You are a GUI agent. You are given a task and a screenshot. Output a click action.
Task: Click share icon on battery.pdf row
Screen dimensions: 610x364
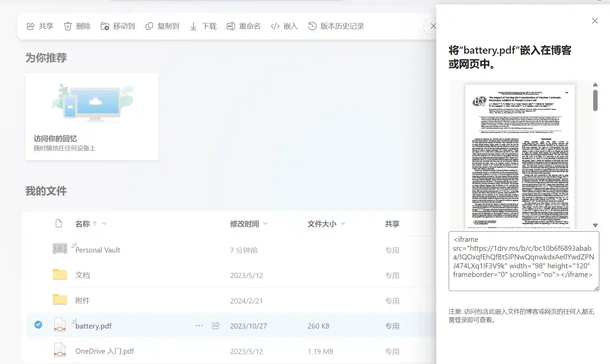pyautogui.click(x=216, y=325)
